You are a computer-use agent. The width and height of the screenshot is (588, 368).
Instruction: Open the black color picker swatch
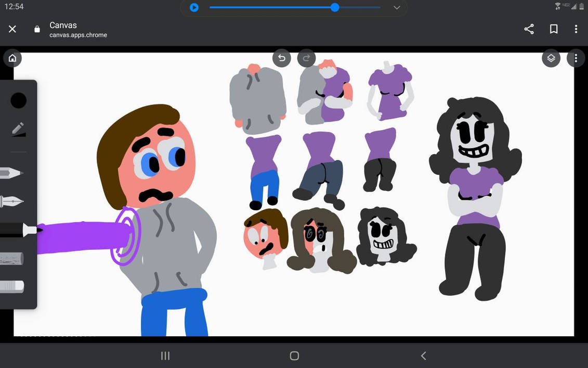[x=18, y=100]
